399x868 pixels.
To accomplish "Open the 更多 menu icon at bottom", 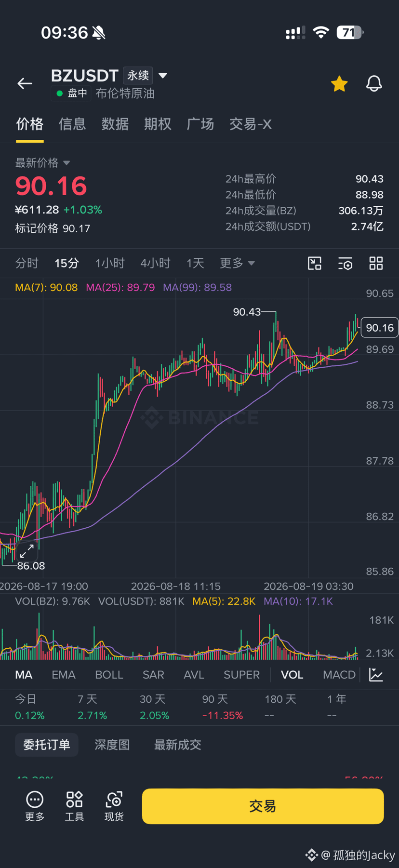I will [35, 806].
